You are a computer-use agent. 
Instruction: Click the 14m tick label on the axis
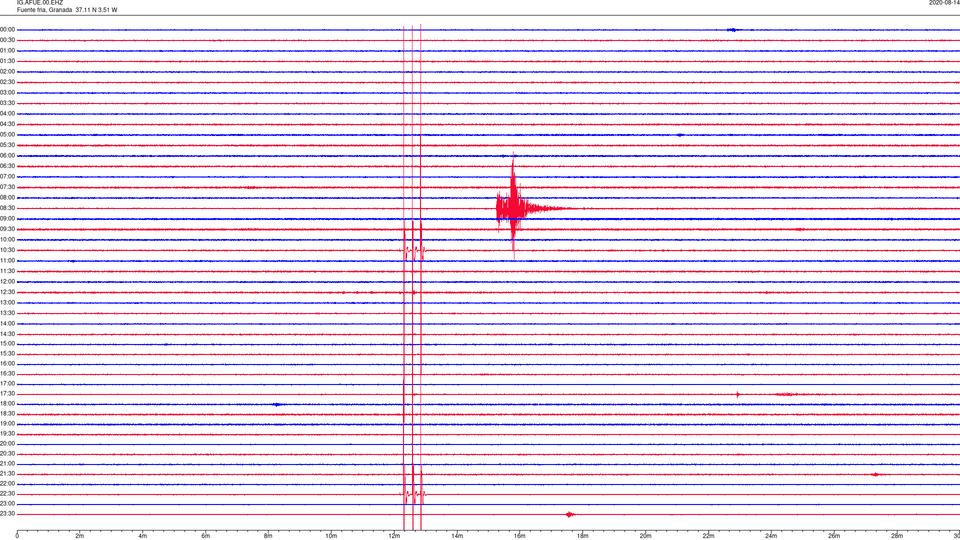click(457, 536)
